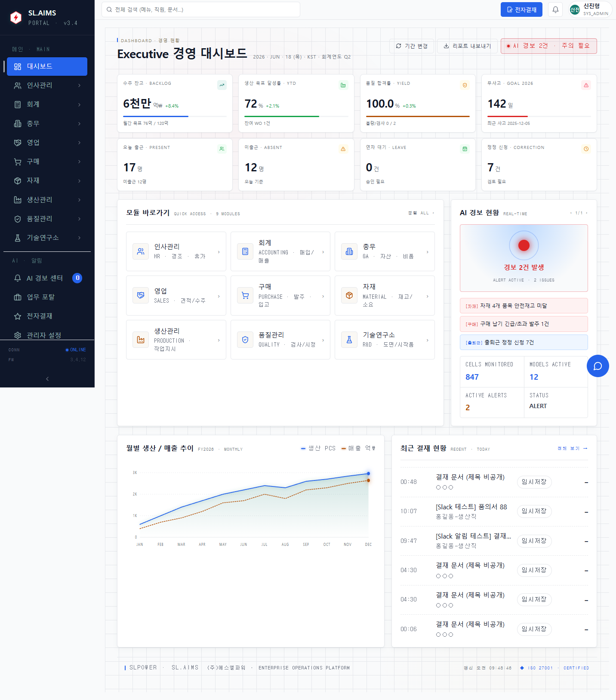Expand 인사관리 sidebar submenu chevron
This screenshot has width=616, height=700.
80,85
